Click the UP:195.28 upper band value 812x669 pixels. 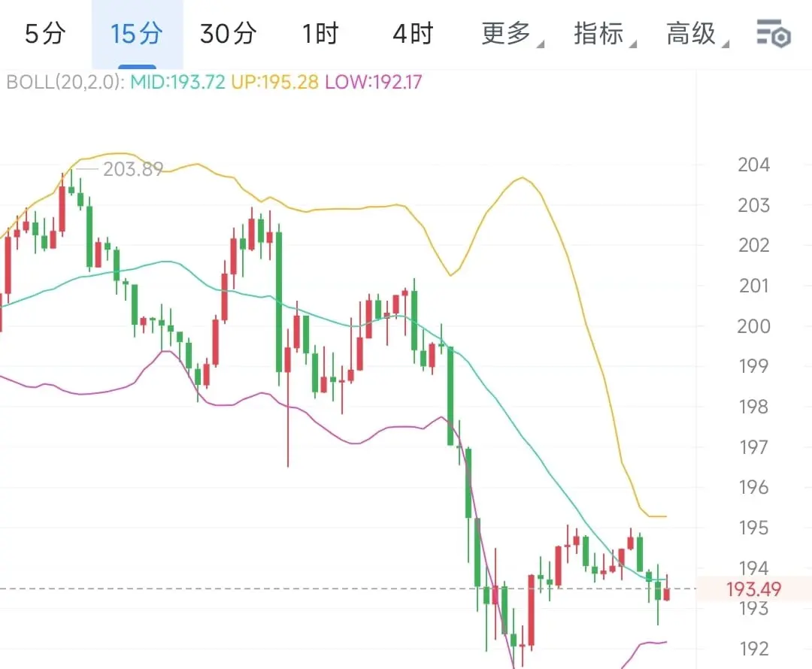point(274,82)
